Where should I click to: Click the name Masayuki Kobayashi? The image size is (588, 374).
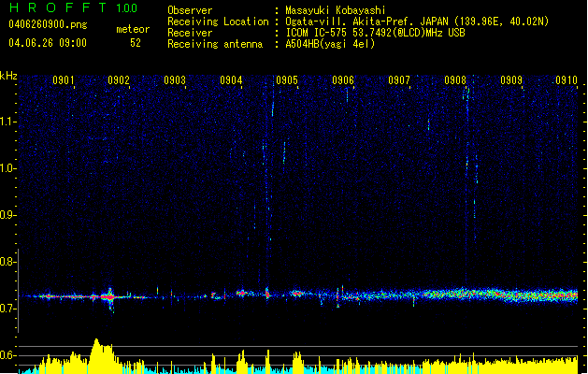point(336,10)
